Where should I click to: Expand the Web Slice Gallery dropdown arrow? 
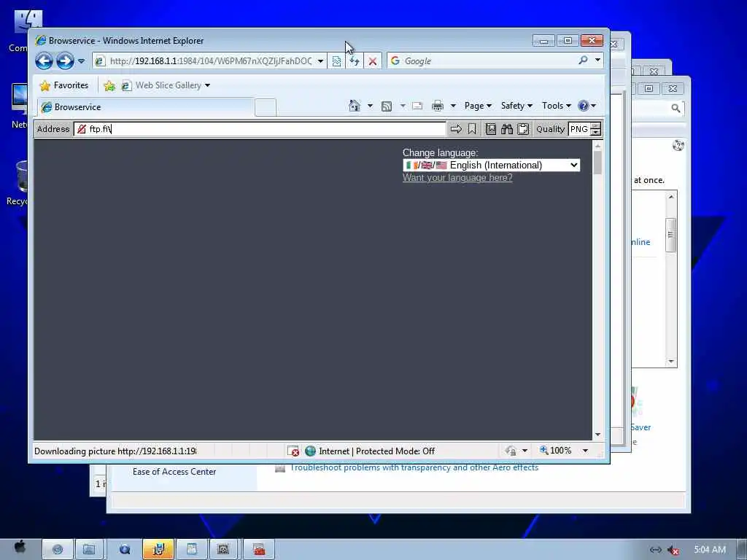tap(207, 86)
